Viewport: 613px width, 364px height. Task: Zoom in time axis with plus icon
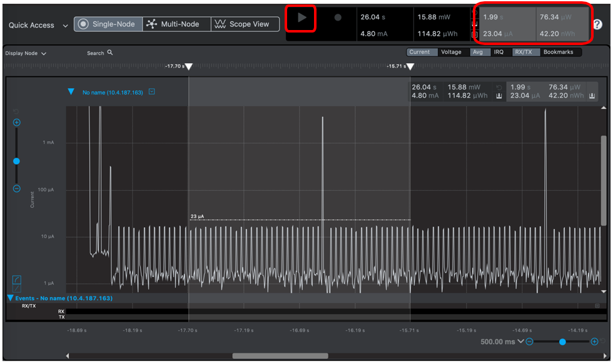(594, 341)
